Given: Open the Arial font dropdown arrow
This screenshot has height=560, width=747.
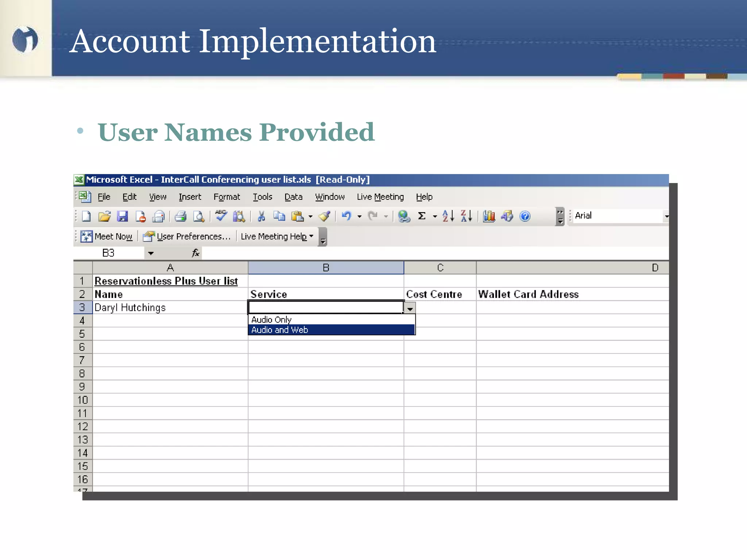Looking at the screenshot, I should 666,216.
